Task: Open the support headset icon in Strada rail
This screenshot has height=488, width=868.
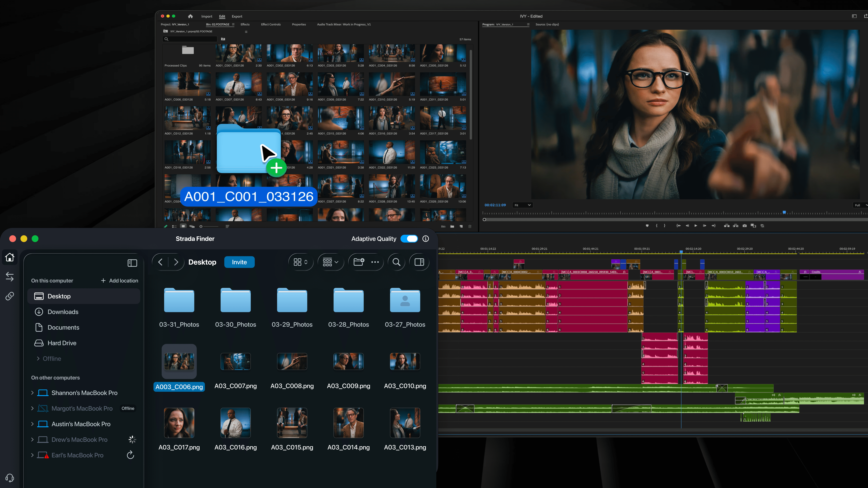Action: [10, 478]
